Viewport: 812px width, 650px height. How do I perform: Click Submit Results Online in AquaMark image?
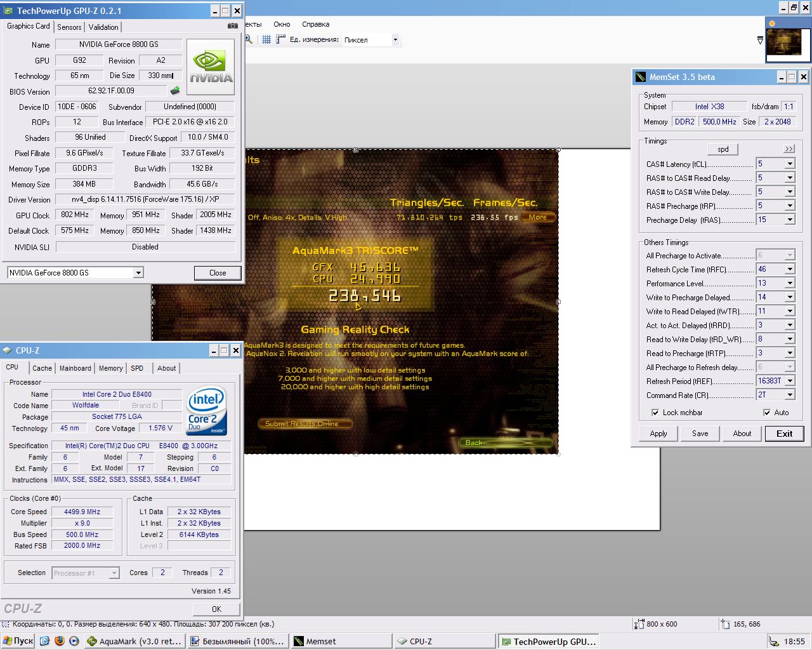[x=304, y=423]
